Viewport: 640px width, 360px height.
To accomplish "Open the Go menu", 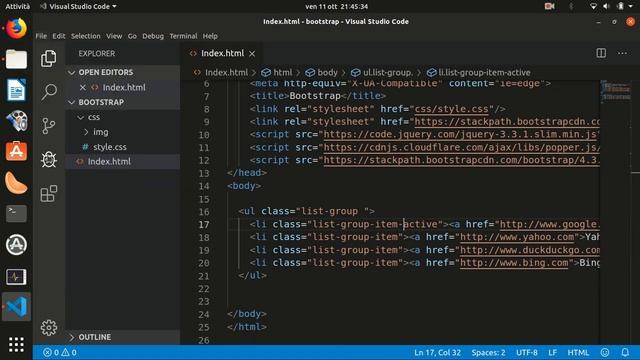I will coord(132,36).
